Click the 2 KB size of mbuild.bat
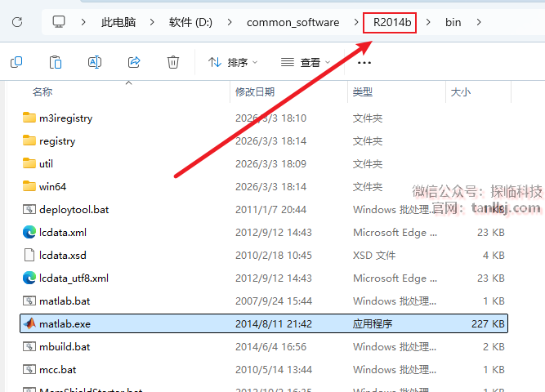 (494, 347)
